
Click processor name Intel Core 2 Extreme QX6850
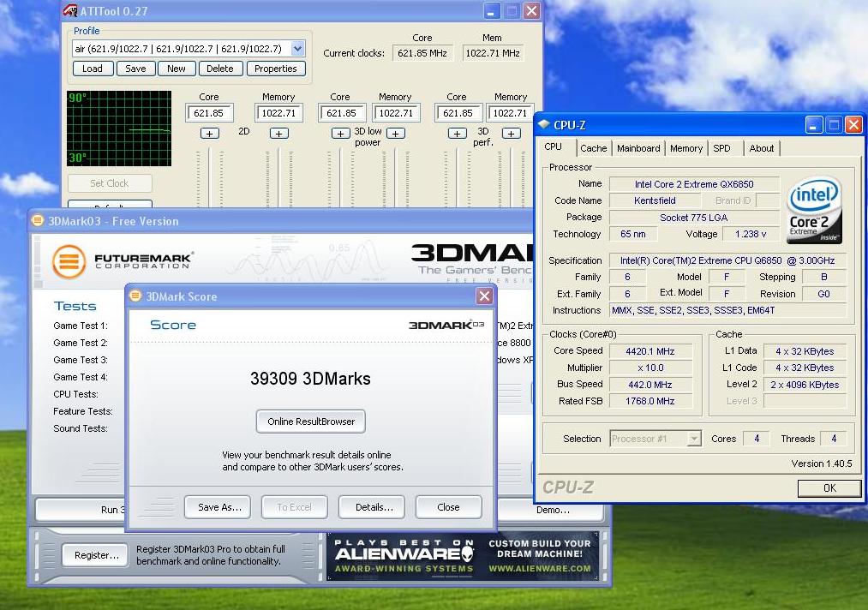pyautogui.click(x=694, y=184)
